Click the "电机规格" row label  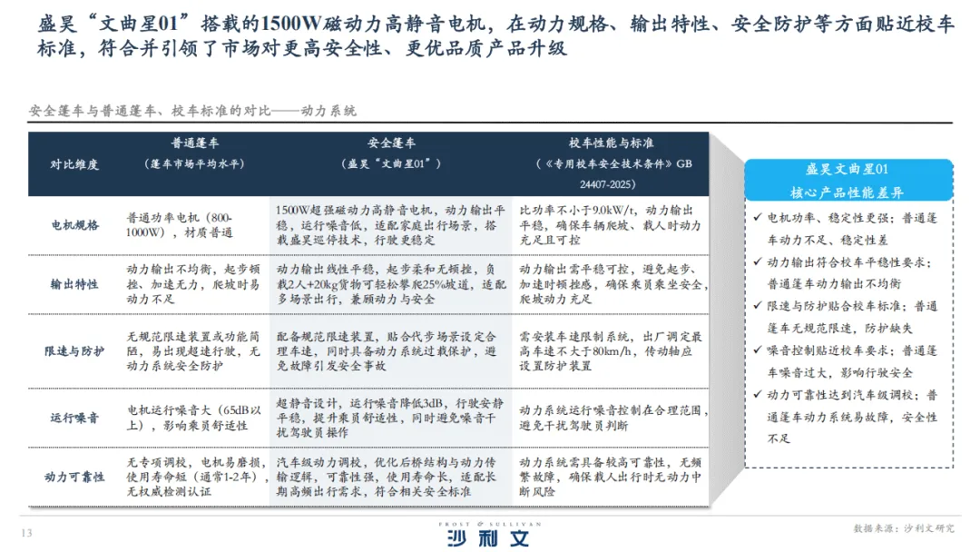[75, 225]
